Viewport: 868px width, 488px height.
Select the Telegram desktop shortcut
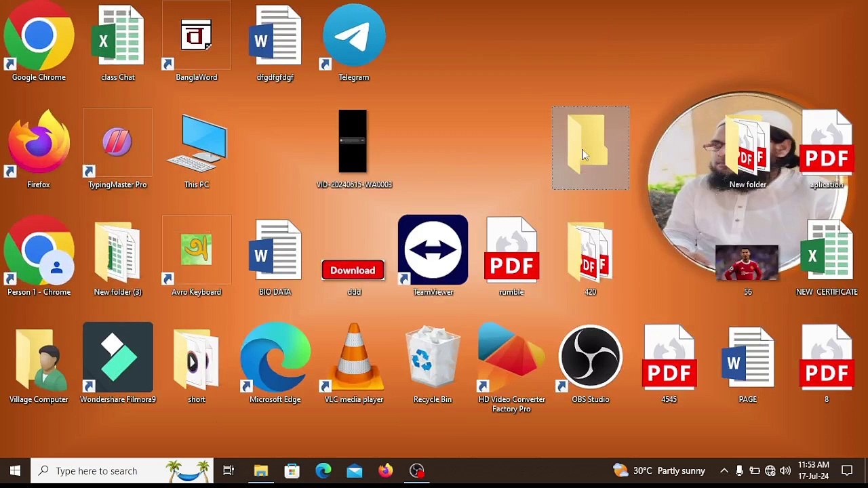(x=354, y=43)
